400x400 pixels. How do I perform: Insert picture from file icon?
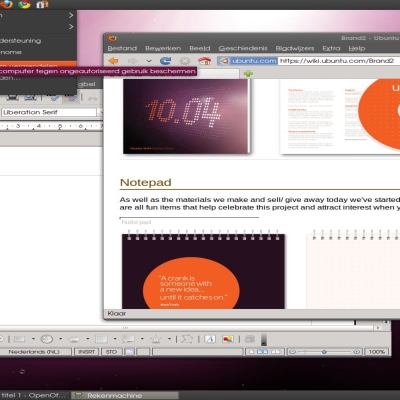228,339
